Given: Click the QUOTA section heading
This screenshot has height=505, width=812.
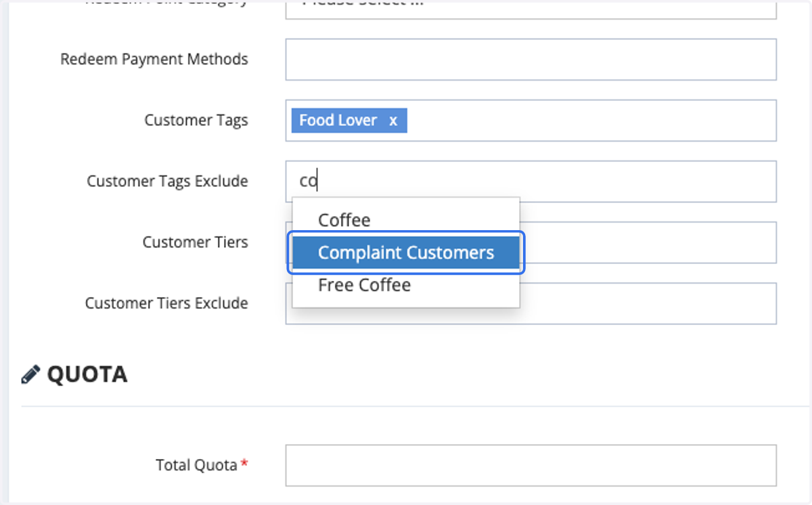Looking at the screenshot, I should (x=87, y=374).
